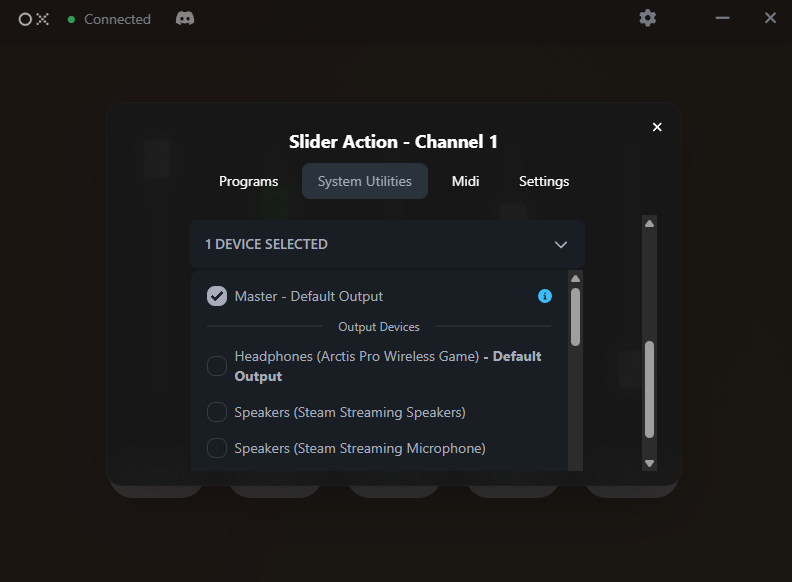Check Headphones Arctis Pro Wireless Game
Viewport: 792px width, 582px height.
pos(217,366)
